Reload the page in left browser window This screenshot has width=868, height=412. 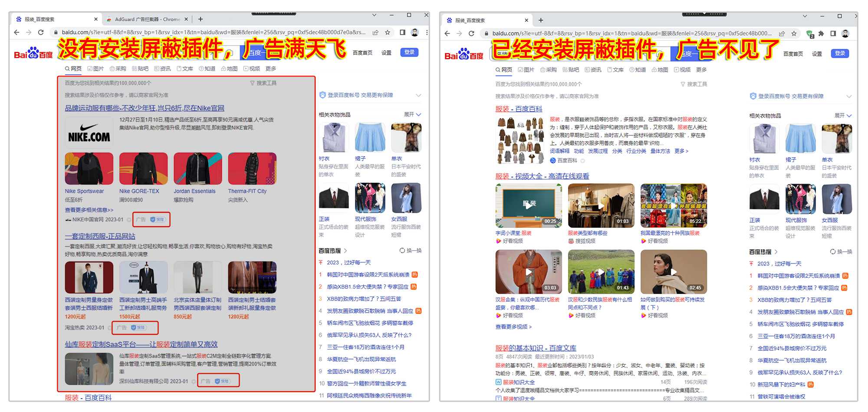pos(41,32)
